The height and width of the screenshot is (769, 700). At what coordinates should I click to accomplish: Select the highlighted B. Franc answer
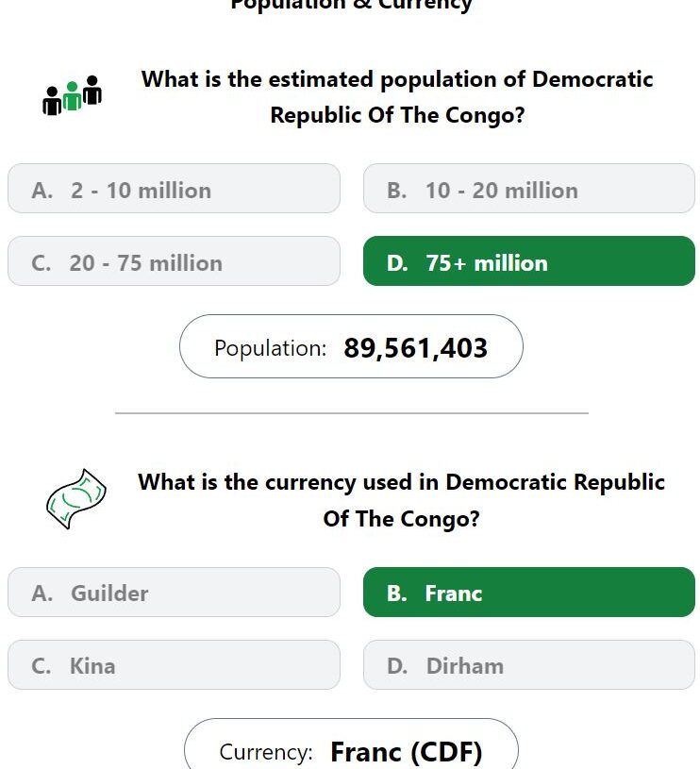click(x=529, y=592)
